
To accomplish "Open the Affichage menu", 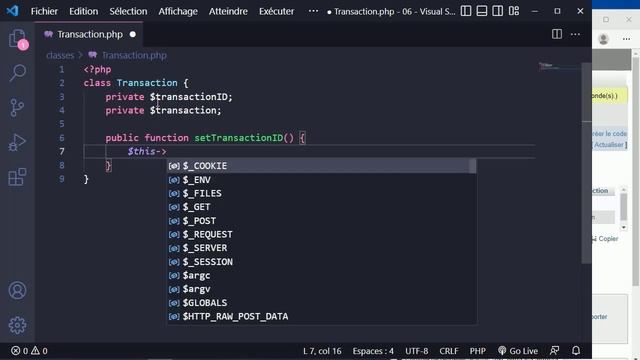I will pos(178,11).
